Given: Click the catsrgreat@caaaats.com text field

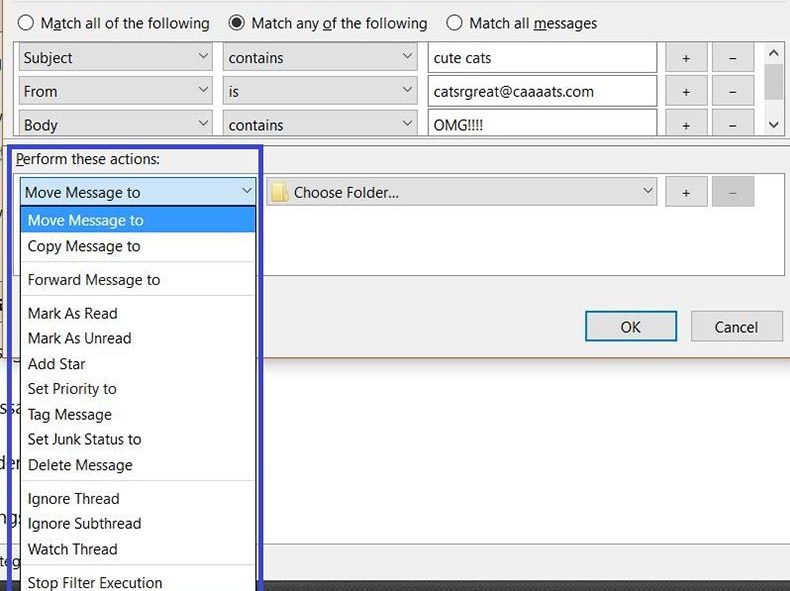Looking at the screenshot, I should click(543, 91).
